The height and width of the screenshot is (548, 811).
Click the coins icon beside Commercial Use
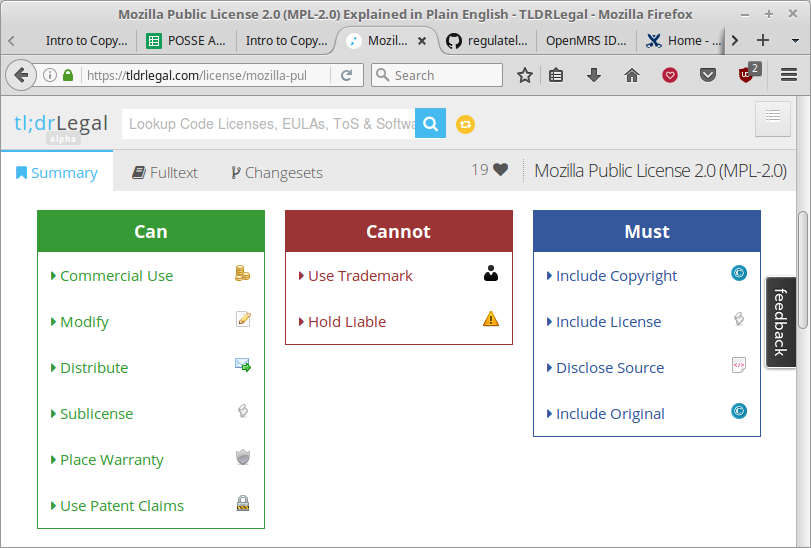pyautogui.click(x=242, y=273)
